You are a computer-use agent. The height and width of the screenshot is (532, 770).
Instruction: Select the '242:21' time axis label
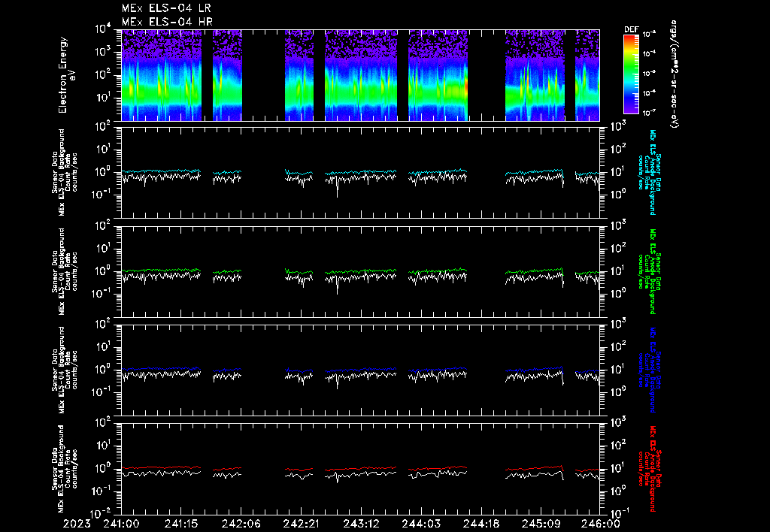pos(301,524)
